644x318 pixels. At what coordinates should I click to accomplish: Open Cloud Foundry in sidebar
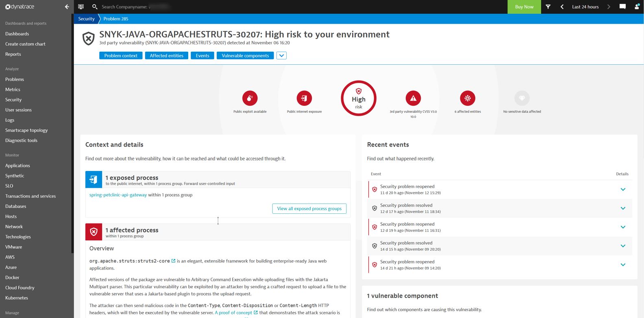(20, 288)
